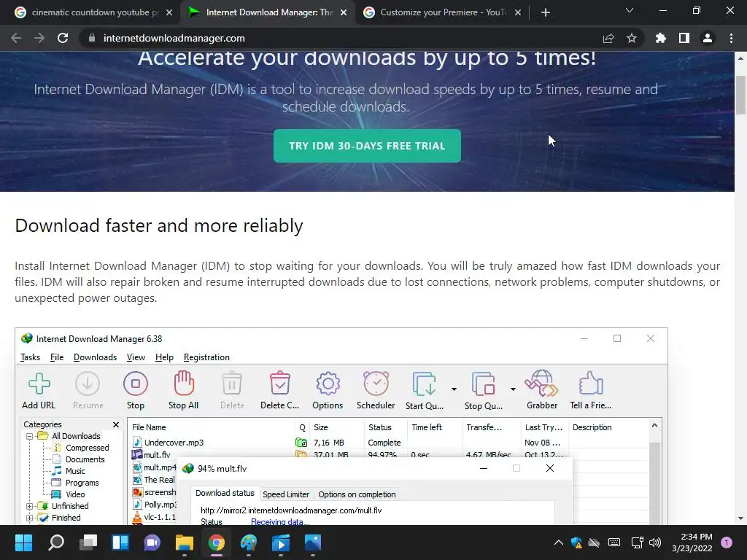Image resolution: width=747 pixels, height=560 pixels.
Task: Show hidden system tray icons
Action: (558, 542)
